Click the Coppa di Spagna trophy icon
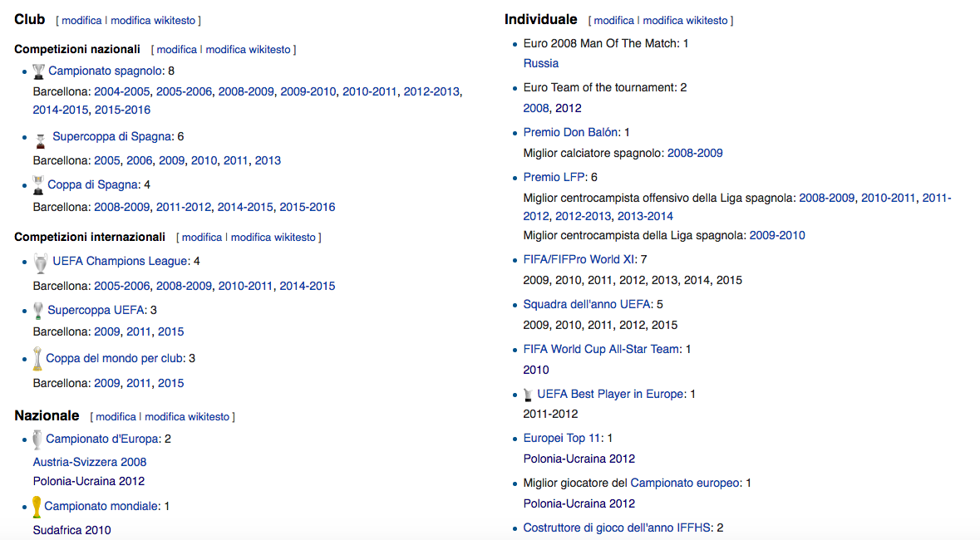The image size is (980, 540). tap(38, 184)
